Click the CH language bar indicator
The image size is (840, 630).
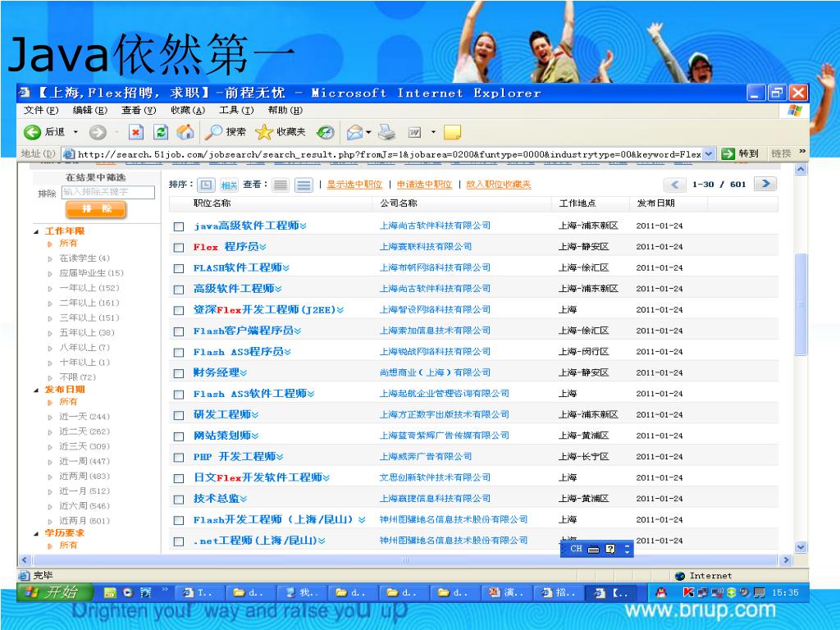click(576, 549)
